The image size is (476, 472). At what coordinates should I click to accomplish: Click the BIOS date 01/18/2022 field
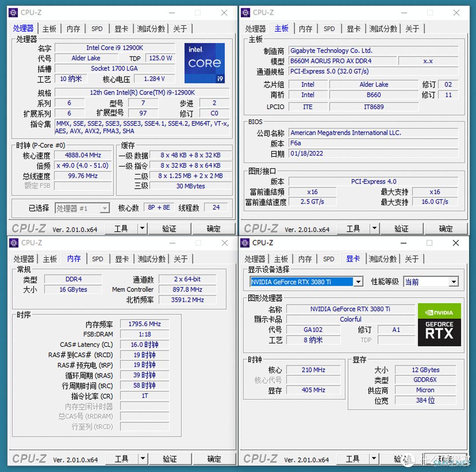click(373, 154)
